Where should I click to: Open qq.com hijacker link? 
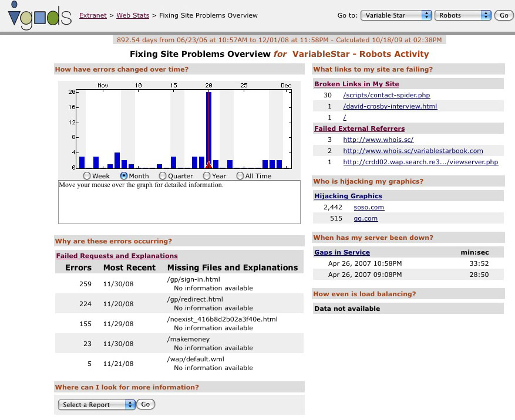tap(366, 219)
